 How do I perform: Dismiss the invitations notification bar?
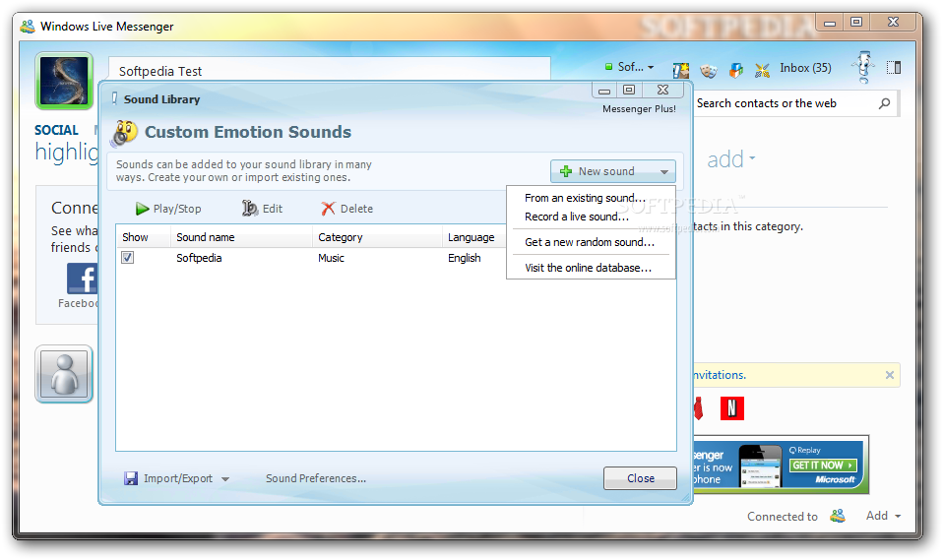[890, 375]
